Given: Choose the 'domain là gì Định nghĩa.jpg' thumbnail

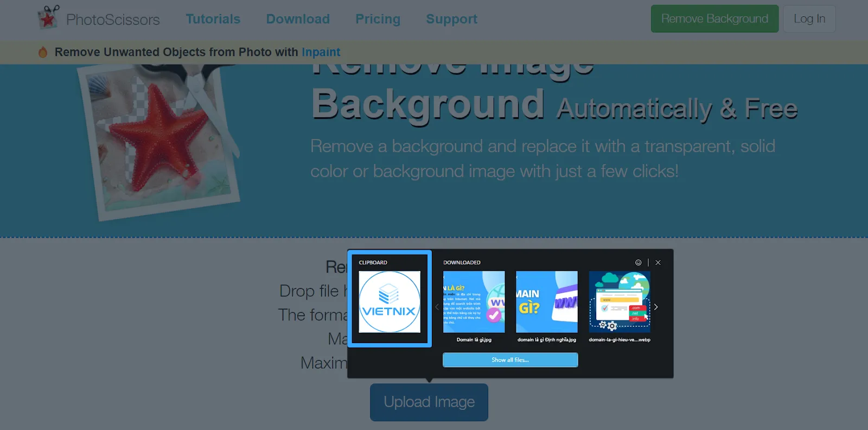Looking at the screenshot, I should pos(546,302).
